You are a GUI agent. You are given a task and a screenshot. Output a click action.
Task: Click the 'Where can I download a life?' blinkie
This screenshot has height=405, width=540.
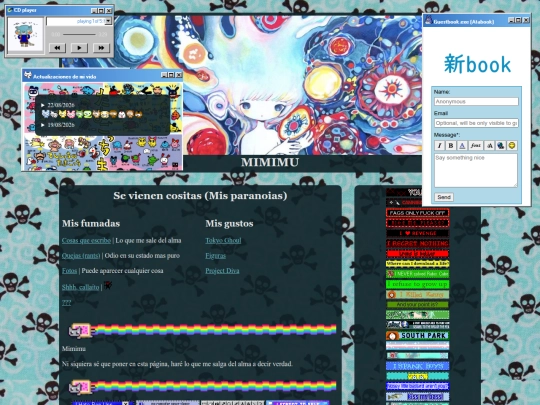pos(417,264)
